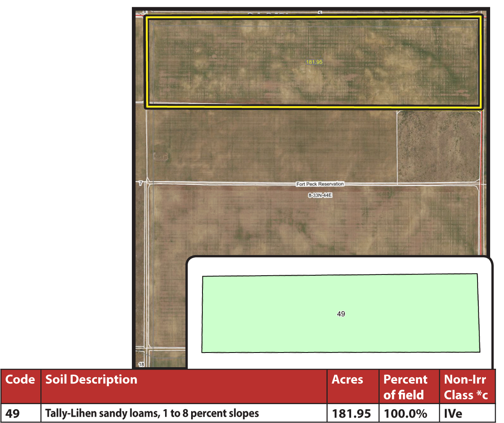The height and width of the screenshot is (423, 504).
Task: Click the 100.0% percentage cell
Action: [x=405, y=413]
